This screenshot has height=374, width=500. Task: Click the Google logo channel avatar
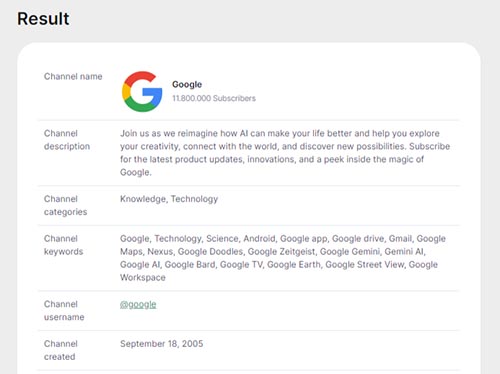click(142, 91)
